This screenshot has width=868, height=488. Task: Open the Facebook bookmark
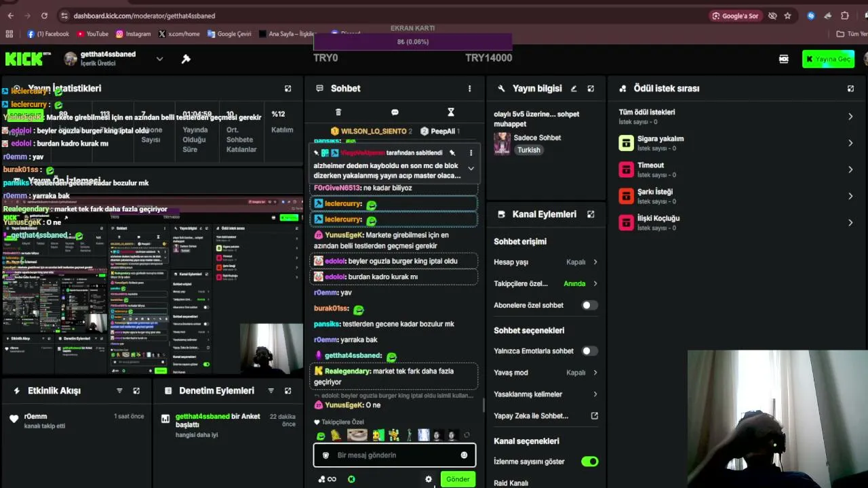[48, 34]
